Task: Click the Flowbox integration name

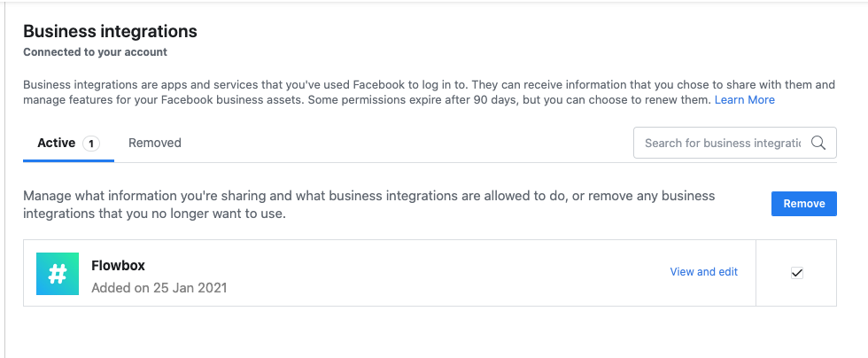Action: point(119,265)
